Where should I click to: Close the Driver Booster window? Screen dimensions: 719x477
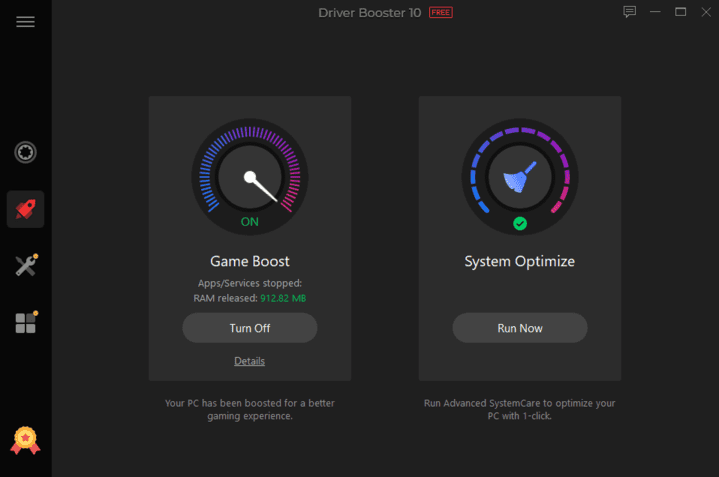[x=706, y=12]
